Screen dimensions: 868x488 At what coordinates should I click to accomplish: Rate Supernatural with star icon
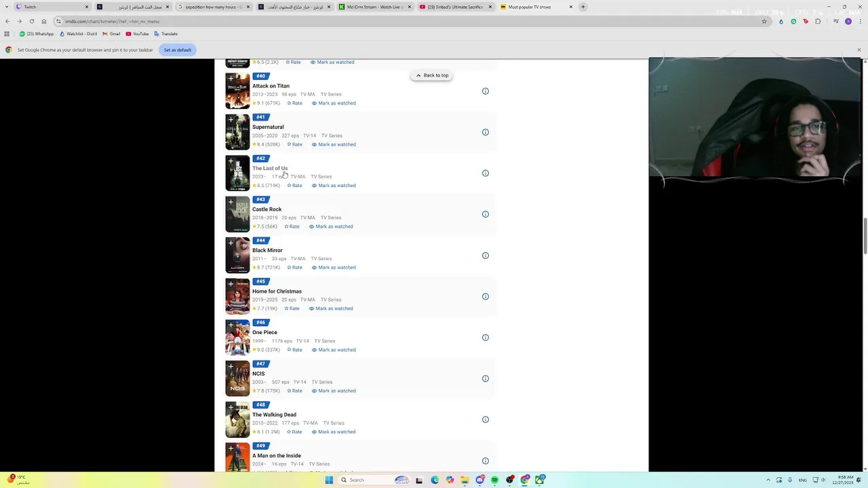pyautogui.click(x=294, y=144)
